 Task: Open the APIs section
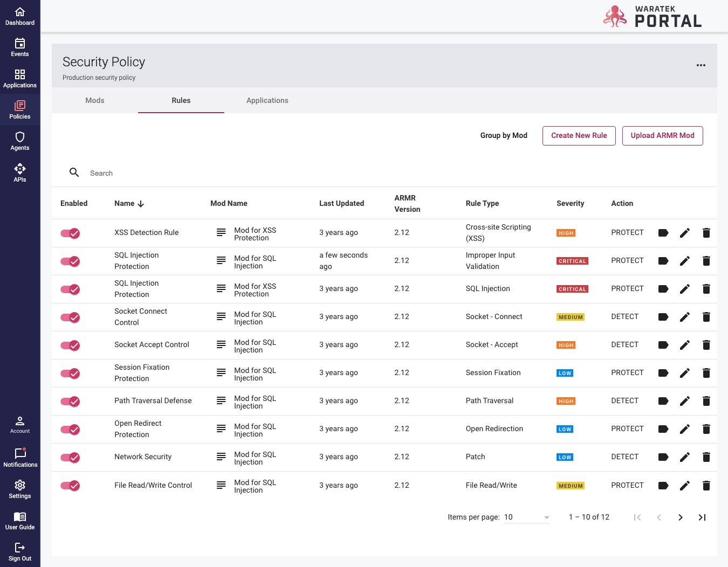[x=20, y=173]
